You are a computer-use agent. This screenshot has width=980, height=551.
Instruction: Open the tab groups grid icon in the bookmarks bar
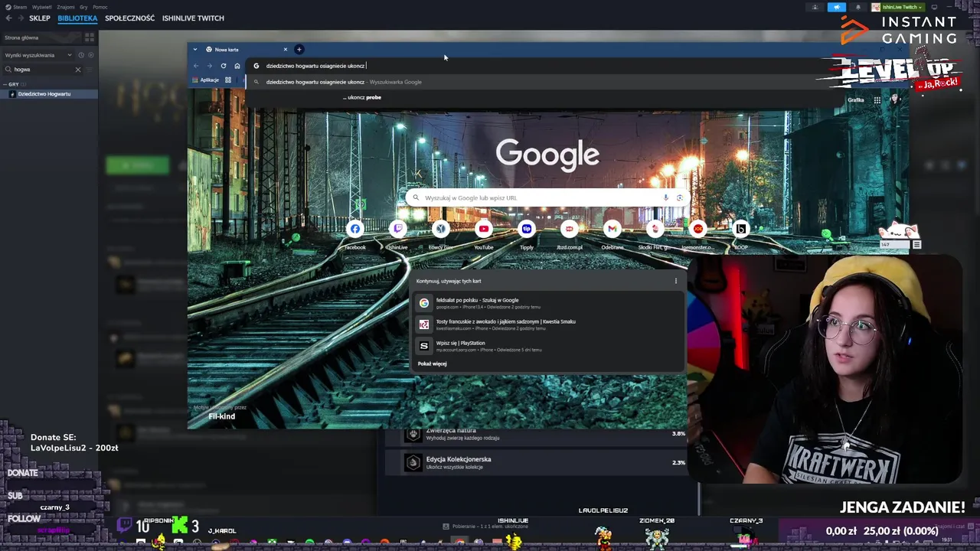point(228,80)
